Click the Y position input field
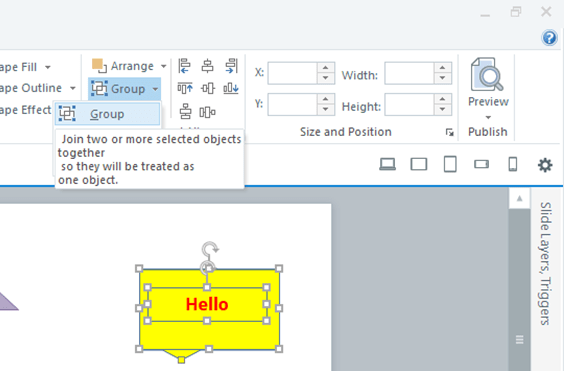 click(292, 104)
